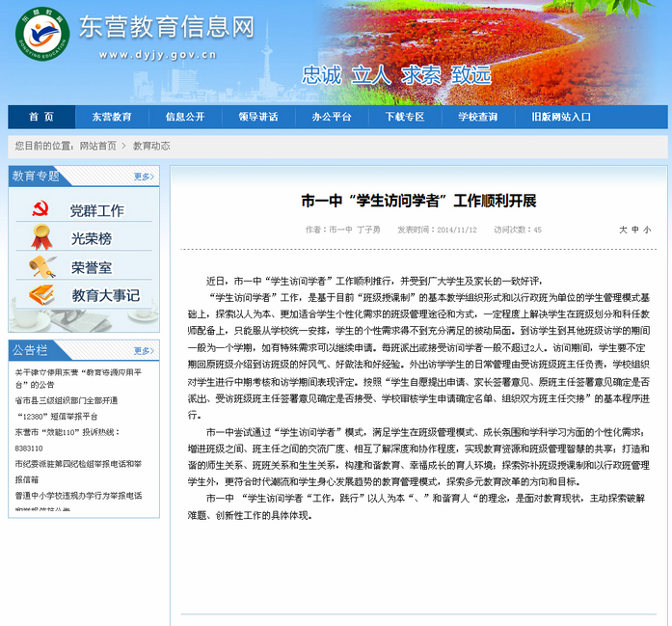Open the 首页 navigation tab

pyautogui.click(x=41, y=117)
